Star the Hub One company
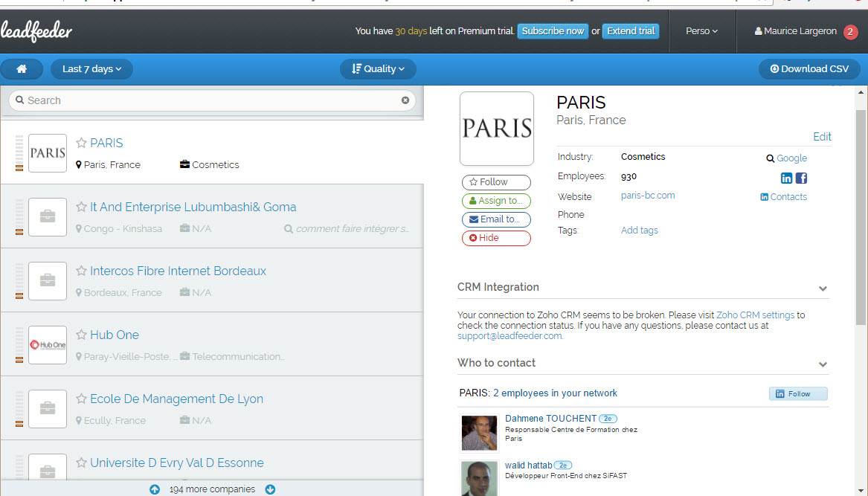The image size is (868, 496). (x=81, y=335)
